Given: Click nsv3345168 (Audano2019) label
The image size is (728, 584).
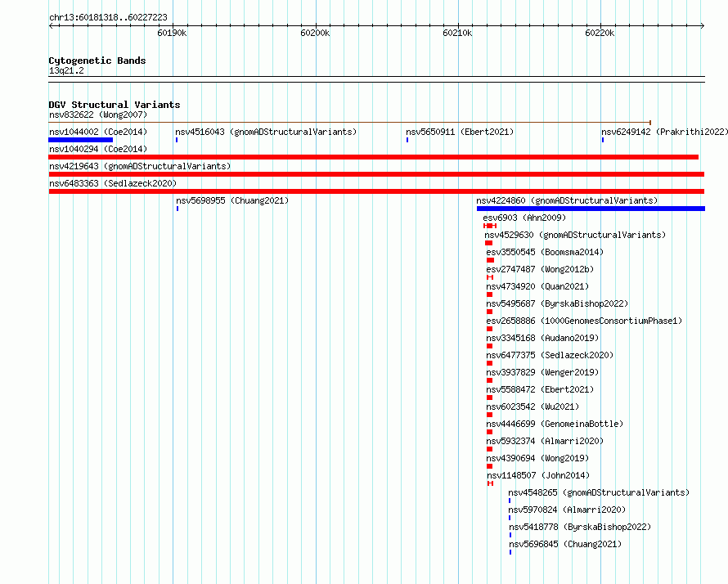Looking at the screenshot, I should 542,338.
